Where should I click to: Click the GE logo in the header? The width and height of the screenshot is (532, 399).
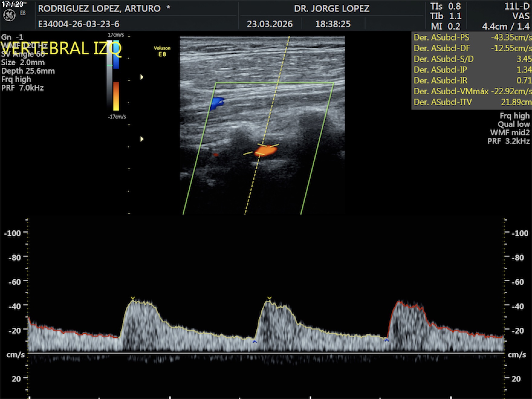point(9,15)
